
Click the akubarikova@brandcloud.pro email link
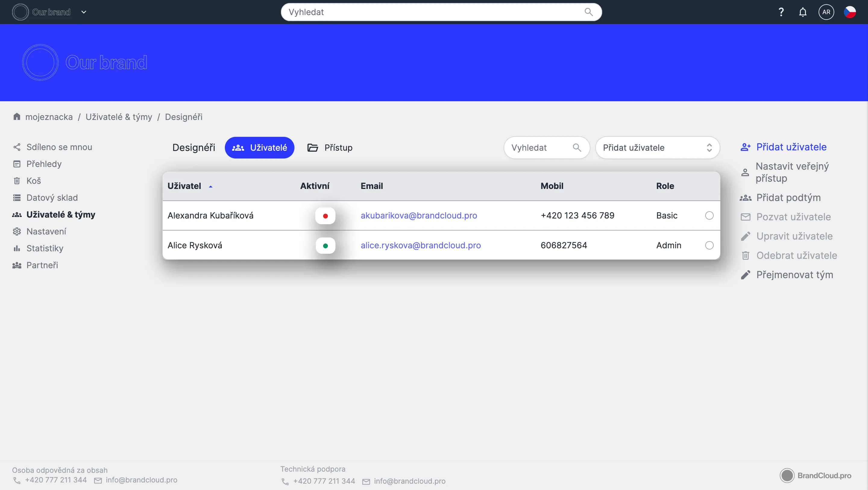click(419, 216)
